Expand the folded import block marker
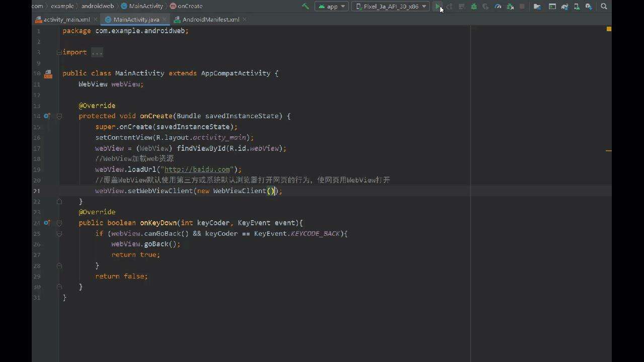Image resolution: width=644 pixels, height=362 pixels. click(59, 52)
